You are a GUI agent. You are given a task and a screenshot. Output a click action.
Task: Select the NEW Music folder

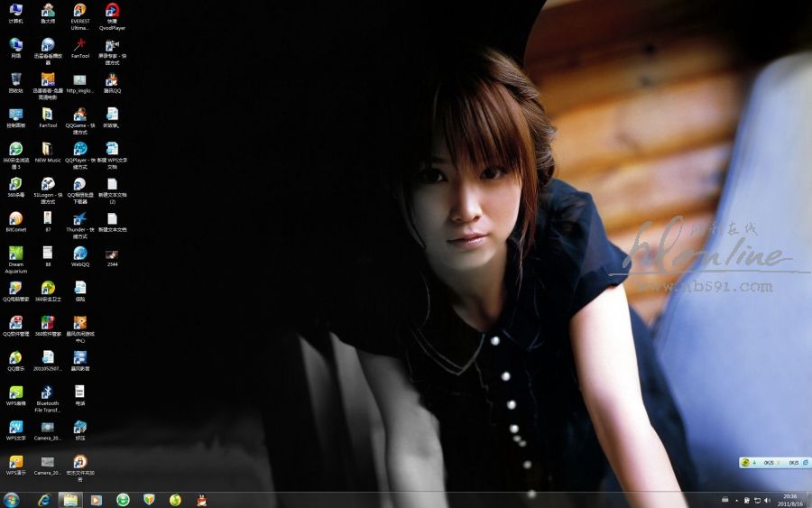47,149
